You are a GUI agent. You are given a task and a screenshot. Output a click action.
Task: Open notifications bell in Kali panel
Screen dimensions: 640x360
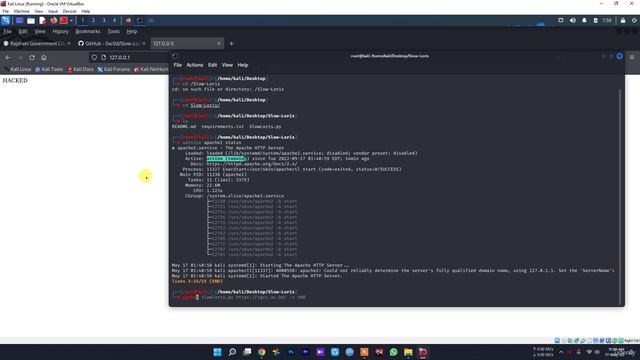(x=584, y=20)
